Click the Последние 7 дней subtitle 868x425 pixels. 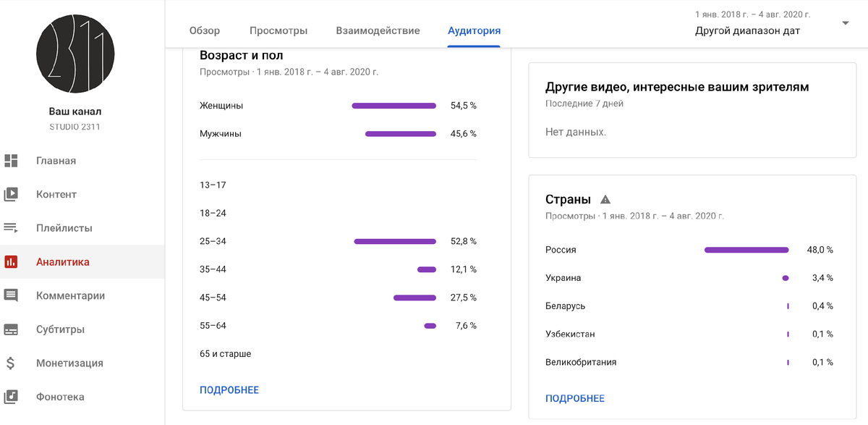click(584, 104)
